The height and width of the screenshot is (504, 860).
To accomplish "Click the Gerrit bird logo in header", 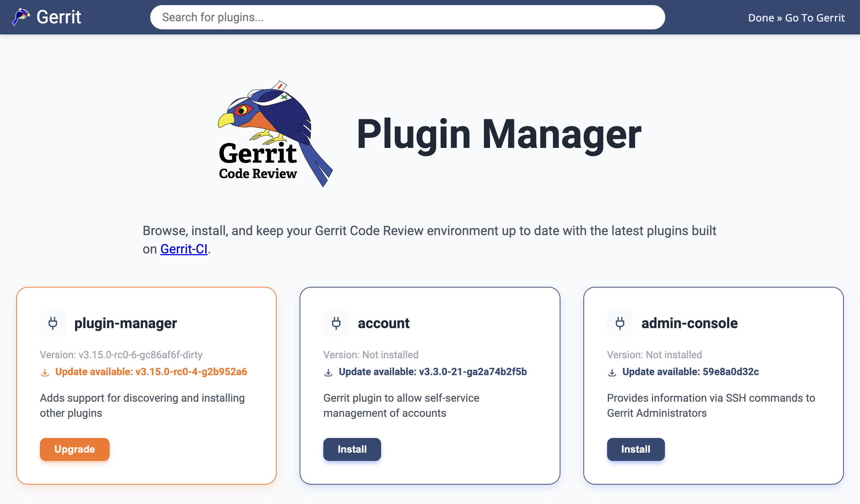I will point(21,17).
